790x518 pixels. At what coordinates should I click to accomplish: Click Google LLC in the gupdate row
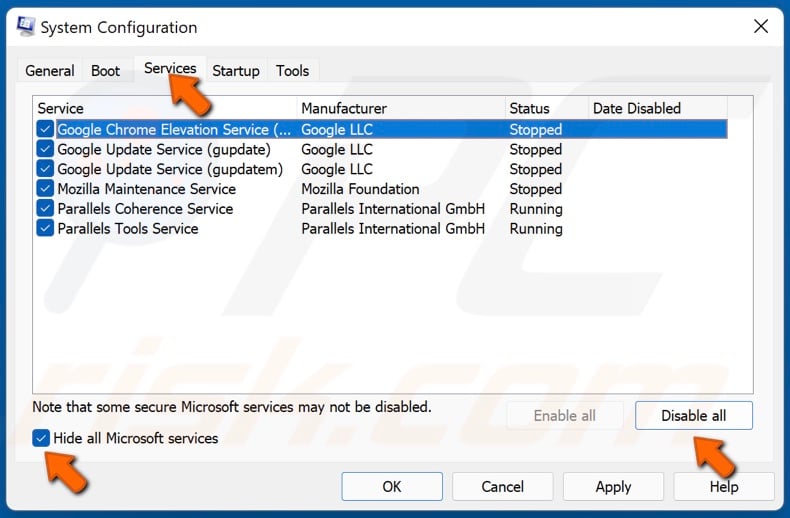tap(337, 149)
